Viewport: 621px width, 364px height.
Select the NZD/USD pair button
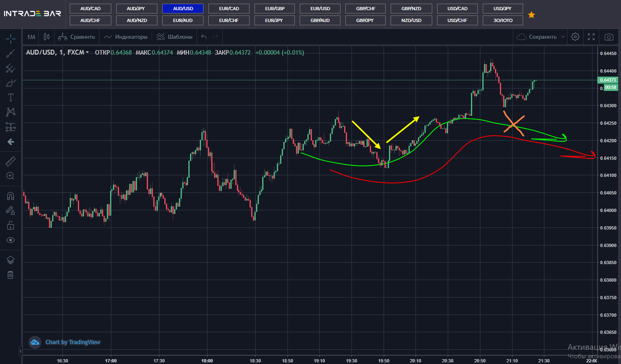[411, 20]
